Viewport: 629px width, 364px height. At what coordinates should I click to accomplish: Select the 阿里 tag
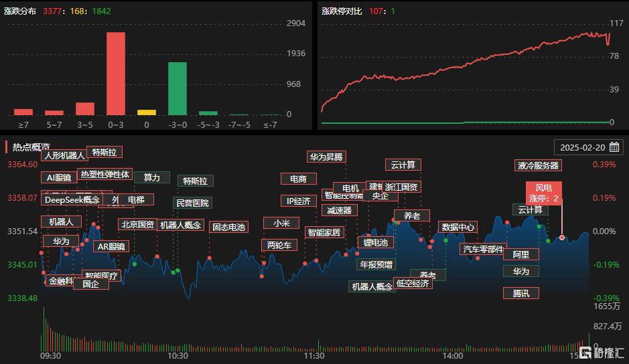click(x=520, y=254)
